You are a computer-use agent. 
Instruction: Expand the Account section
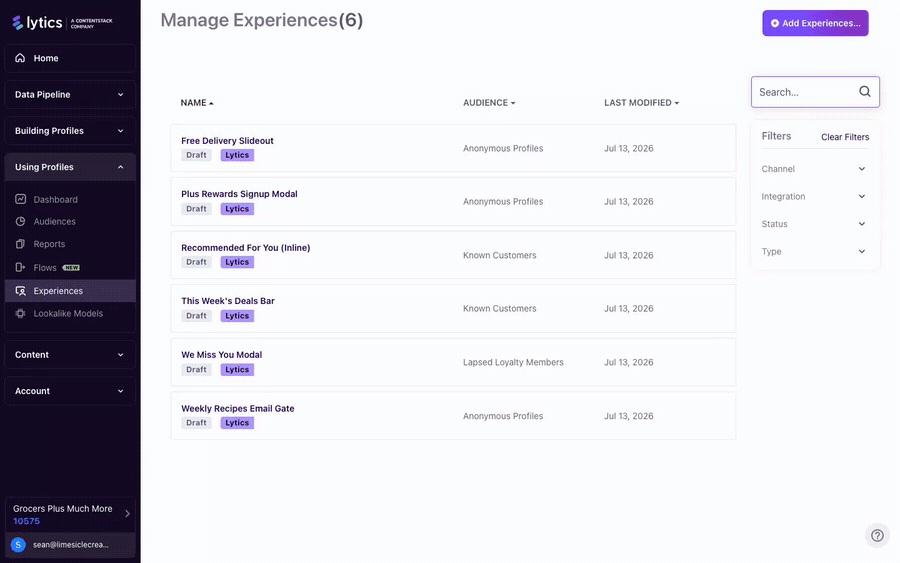70,391
